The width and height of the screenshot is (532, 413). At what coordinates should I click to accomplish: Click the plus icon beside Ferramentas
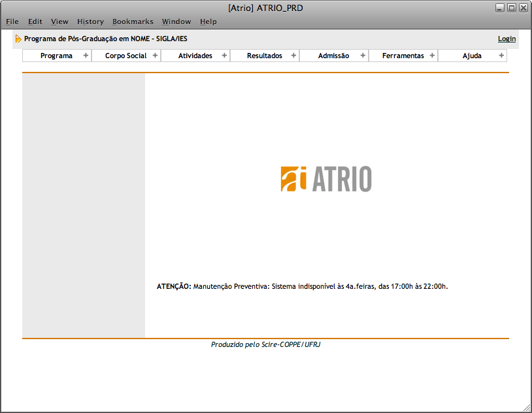432,56
